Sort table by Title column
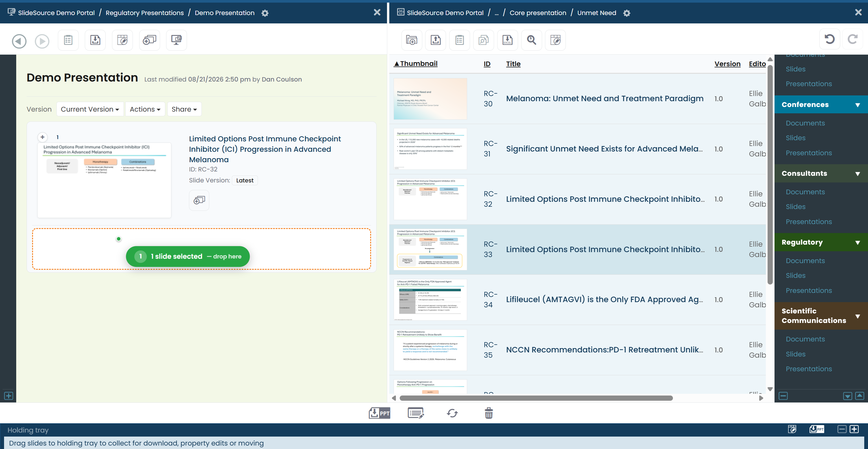This screenshot has width=868, height=449. pyautogui.click(x=513, y=64)
